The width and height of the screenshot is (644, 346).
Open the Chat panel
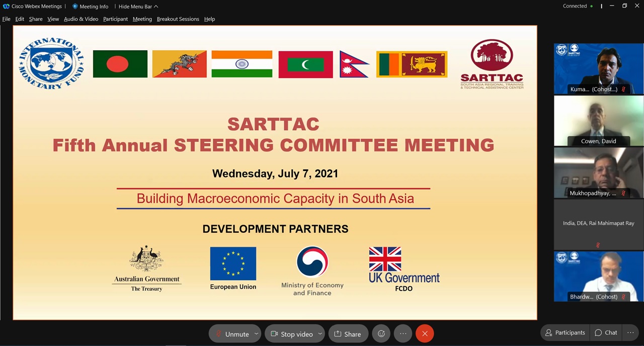coord(606,333)
